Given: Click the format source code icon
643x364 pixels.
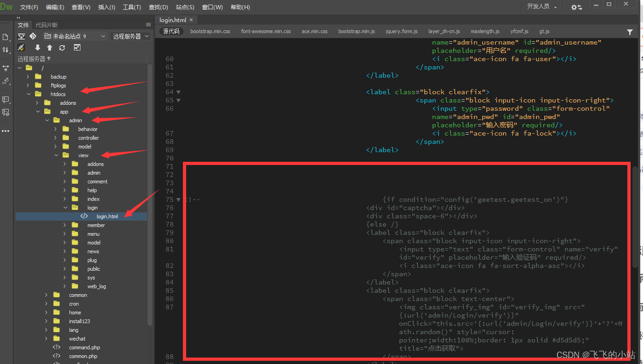Looking at the screenshot, I should (x=6, y=81).
